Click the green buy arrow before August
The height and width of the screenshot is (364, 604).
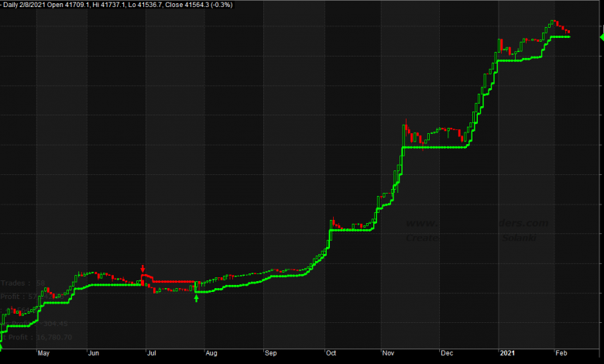pyautogui.click(x=196, y=297)
